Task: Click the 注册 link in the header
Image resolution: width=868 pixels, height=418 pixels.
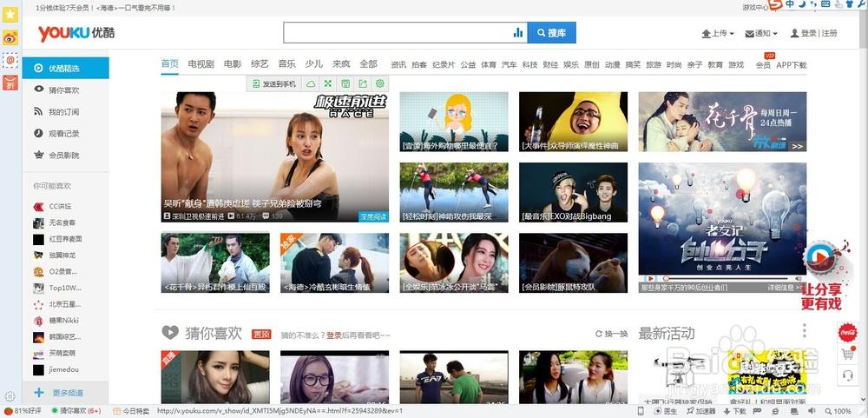Action: tap(829, 33)
